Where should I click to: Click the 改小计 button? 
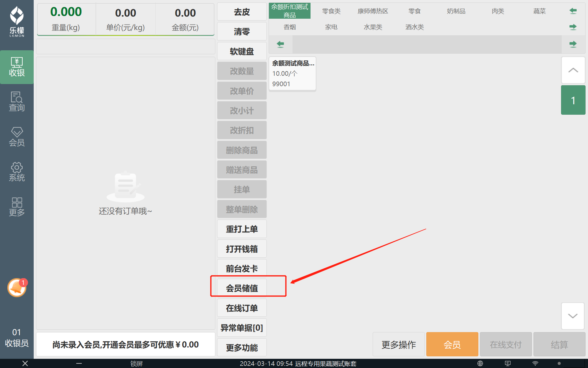[x=242, y=110]
